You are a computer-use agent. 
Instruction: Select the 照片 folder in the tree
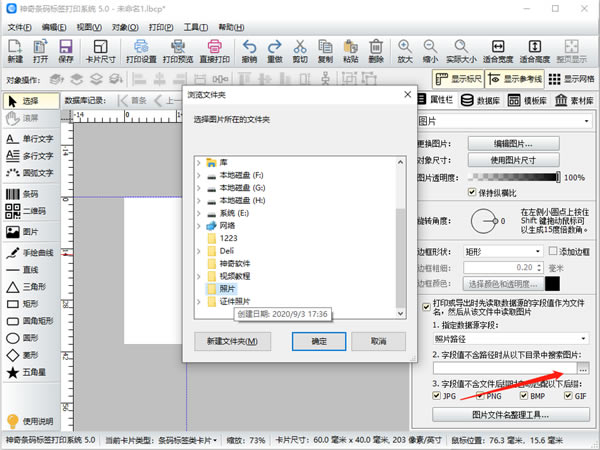tap(228, 288)
